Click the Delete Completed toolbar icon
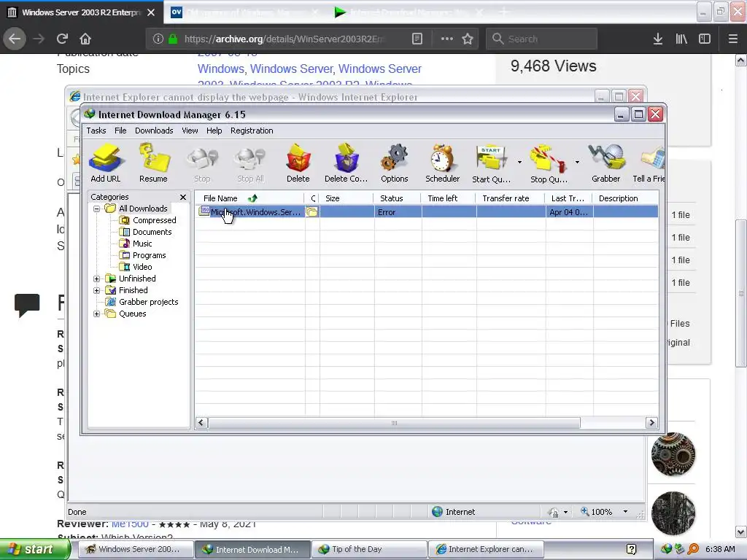This screenshot has width=747, height=560. (347, 163)
